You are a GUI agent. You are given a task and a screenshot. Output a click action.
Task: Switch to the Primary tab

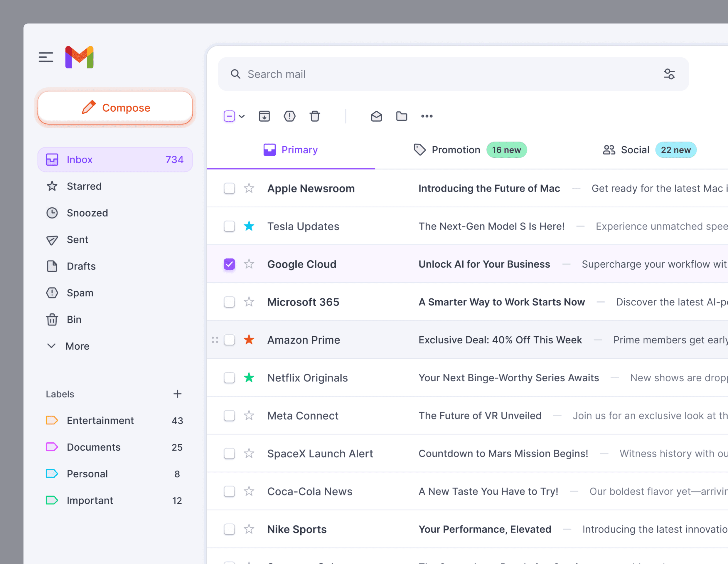point(291,150)
